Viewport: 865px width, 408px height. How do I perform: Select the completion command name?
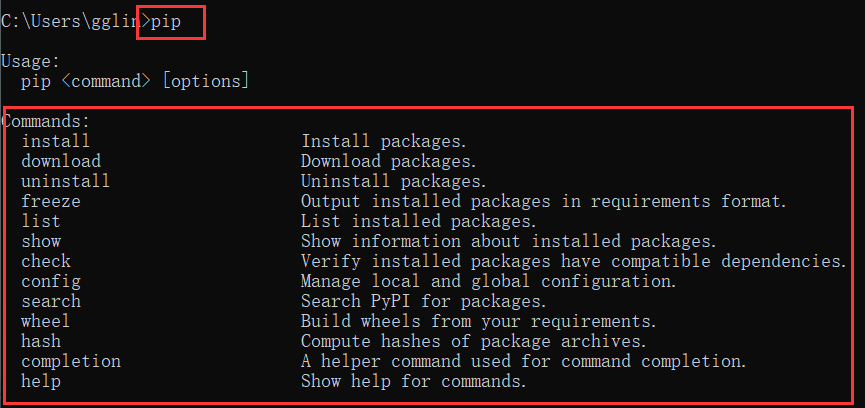pos(71,362)
